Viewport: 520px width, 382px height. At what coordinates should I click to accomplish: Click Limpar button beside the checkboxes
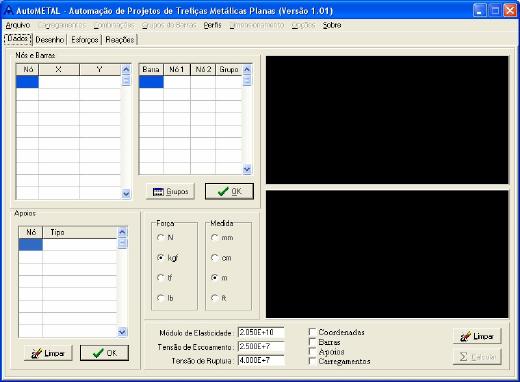tap(477, 336)
